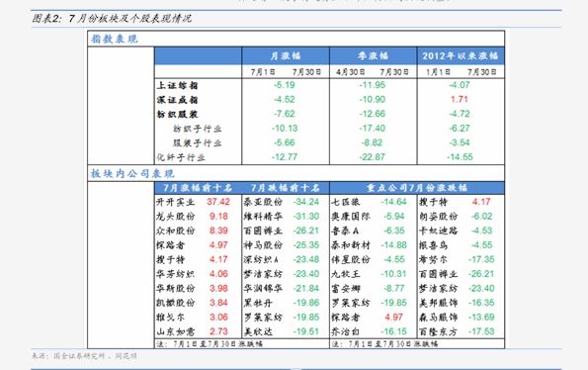The width and height of the screenshot is (588, 370).
Task: Select the value -22.87
Action: click(372, 157)
